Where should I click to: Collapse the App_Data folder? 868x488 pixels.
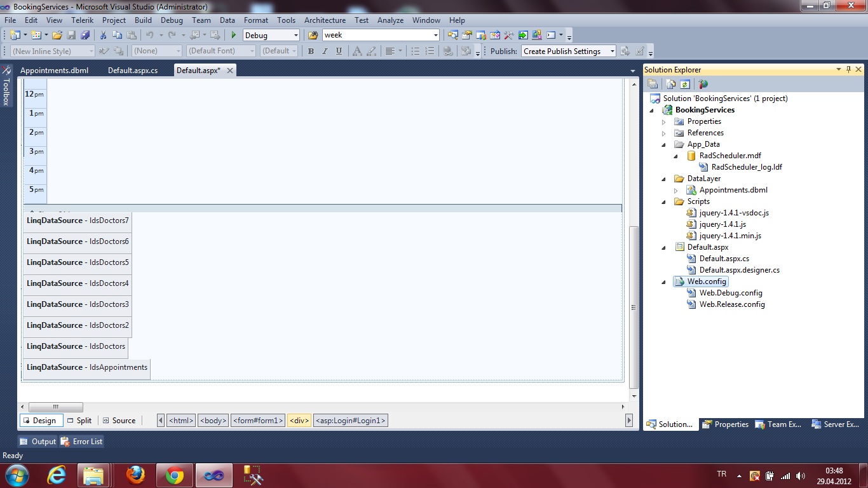pyautogui.click(x=663, y=144)
